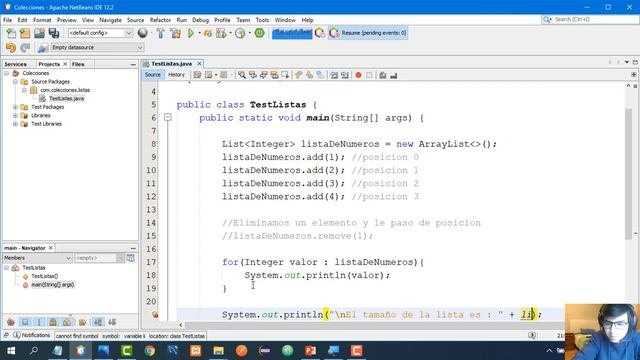
Task: Open the Refactor menu
Action: [x=160, y=20]
